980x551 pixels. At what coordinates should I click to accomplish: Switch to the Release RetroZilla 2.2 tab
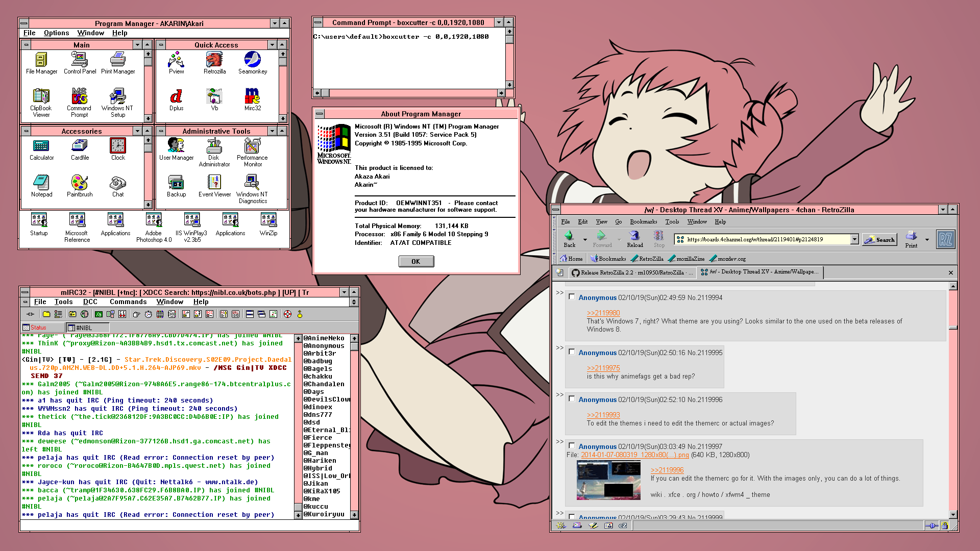pyautogui.click(x=632, y=272)
